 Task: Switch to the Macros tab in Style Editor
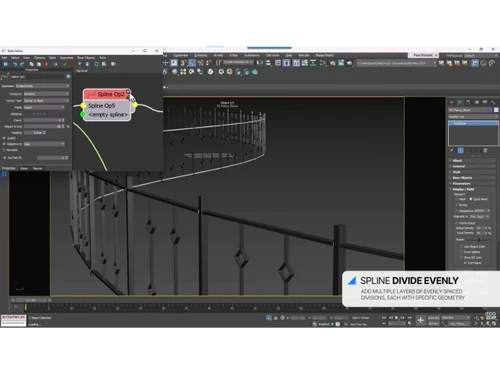(x=37, y=168)
